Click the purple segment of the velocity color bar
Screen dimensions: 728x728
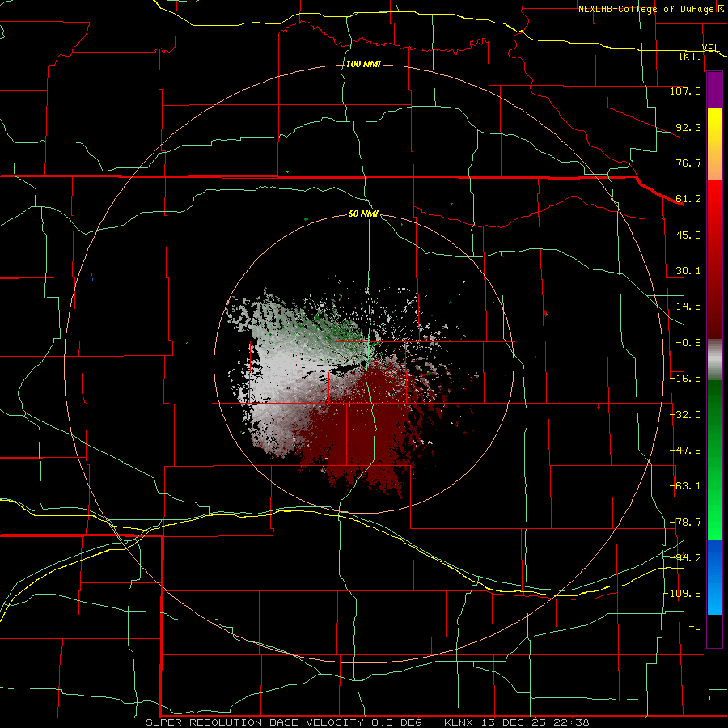point(714,90)
